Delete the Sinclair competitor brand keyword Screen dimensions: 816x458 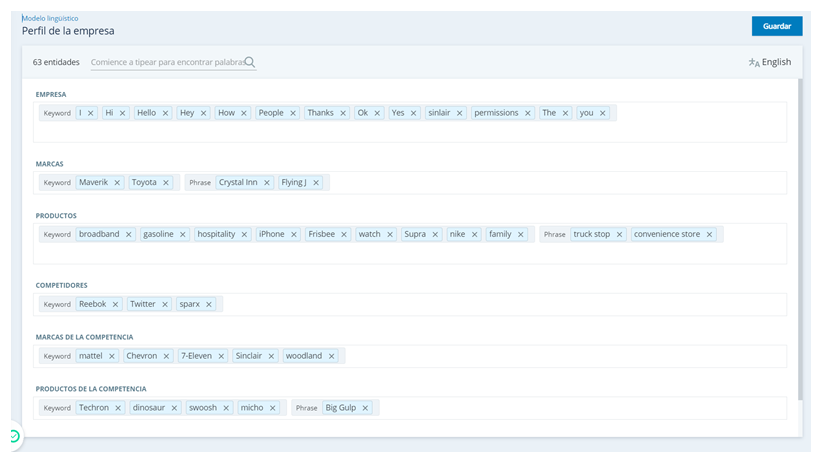pos(271,356)
